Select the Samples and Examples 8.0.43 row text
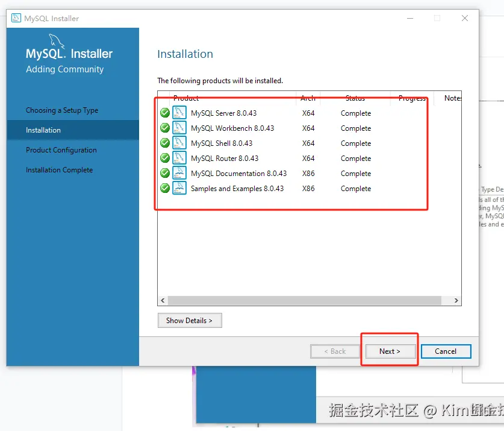504x431 pixels. (237, 189)
